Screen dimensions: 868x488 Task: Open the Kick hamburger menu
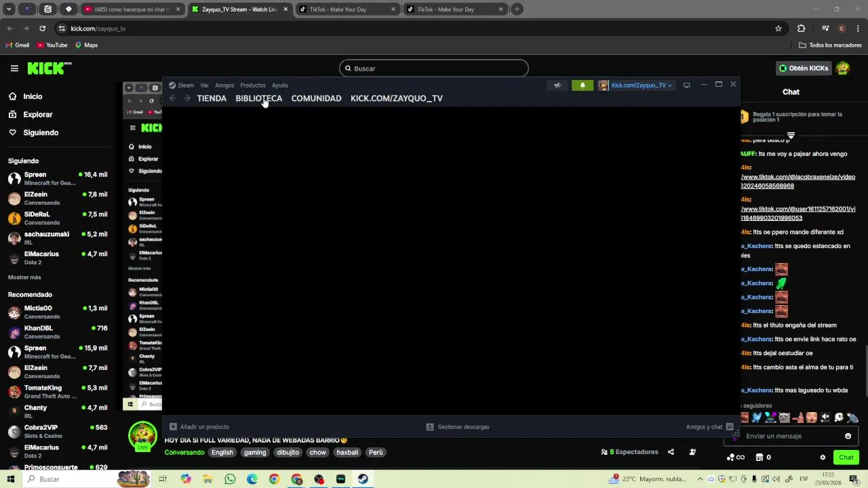pyautogui.click(x=14, y=68)
